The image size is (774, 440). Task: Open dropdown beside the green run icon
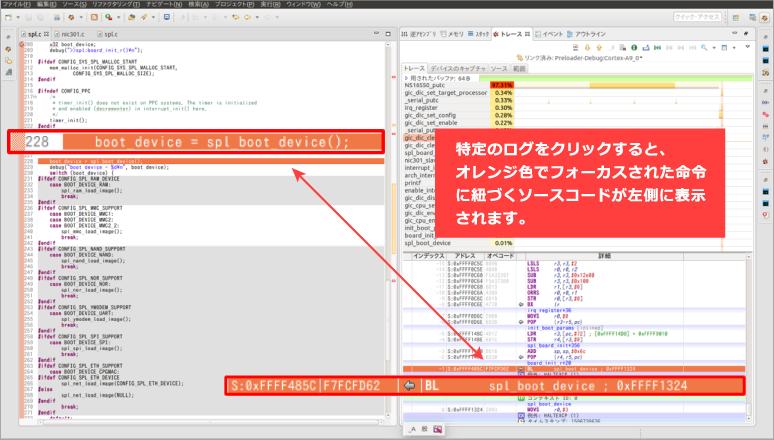click(118, 18)
